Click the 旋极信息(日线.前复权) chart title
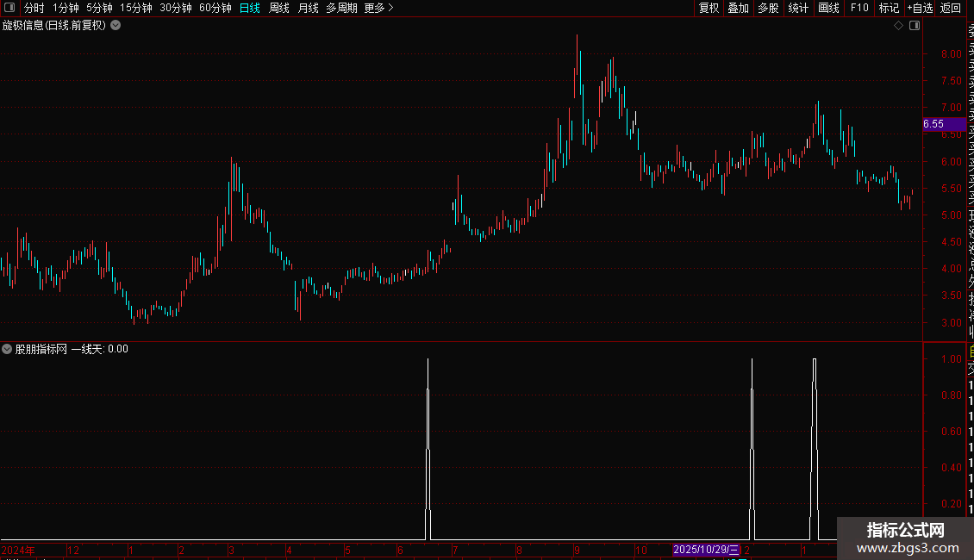The width and height of the screenshot is (974, 560). tap(54, 26)
